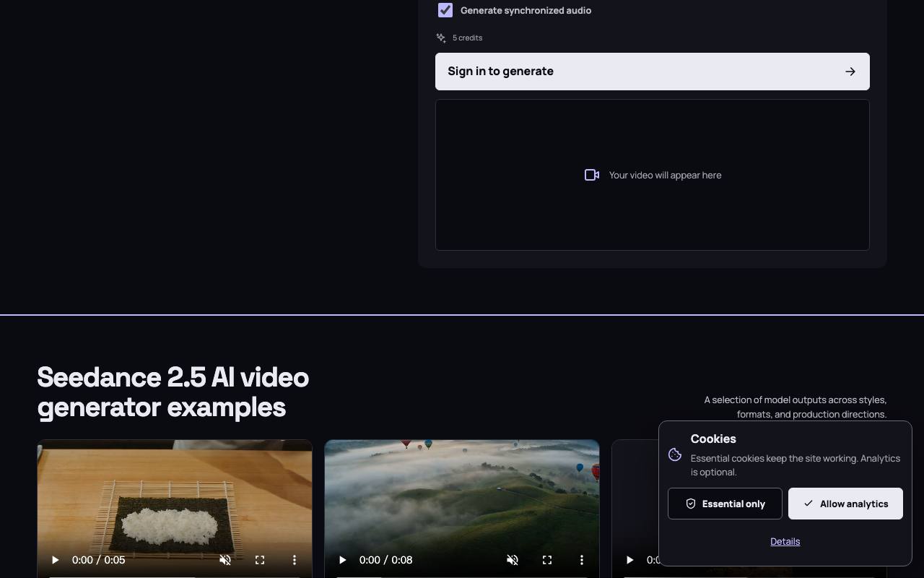This screenshot has height=578, width=924.
Task: Click the 0:00 / 0:08 time display
Action: 386,560
